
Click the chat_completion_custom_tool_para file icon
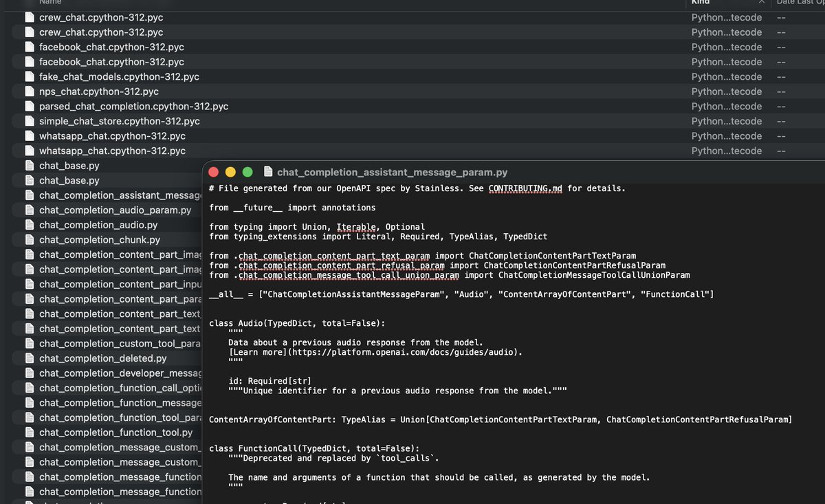(30, 344)
